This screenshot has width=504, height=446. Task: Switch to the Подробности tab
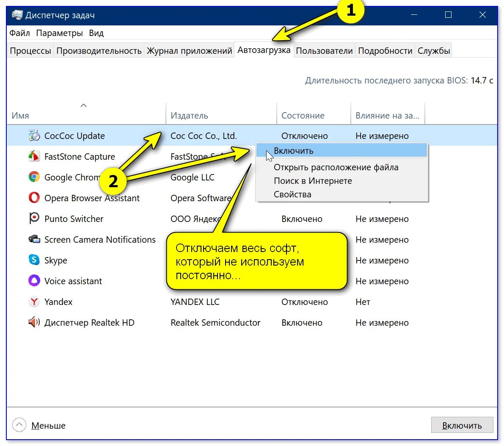385,50
